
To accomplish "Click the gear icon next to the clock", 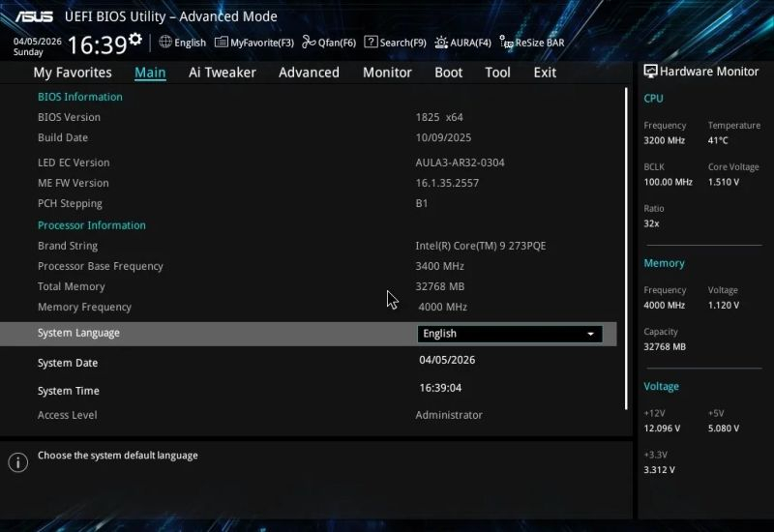I will (x=135, y=40).
